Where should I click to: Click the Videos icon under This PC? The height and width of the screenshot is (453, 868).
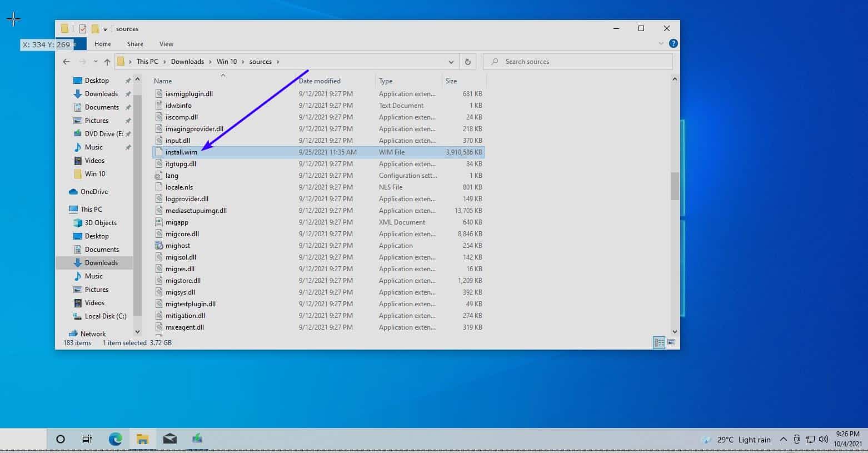point(78,303)
